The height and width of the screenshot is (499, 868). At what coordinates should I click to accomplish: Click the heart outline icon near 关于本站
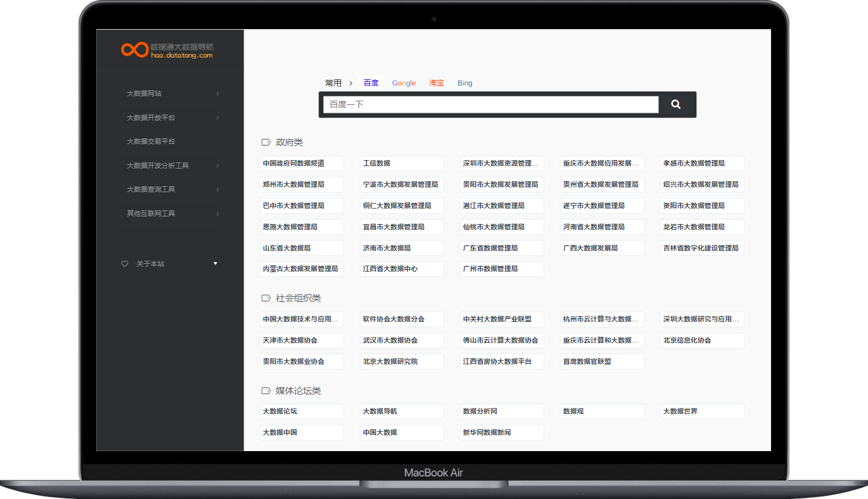coord(125,264)
